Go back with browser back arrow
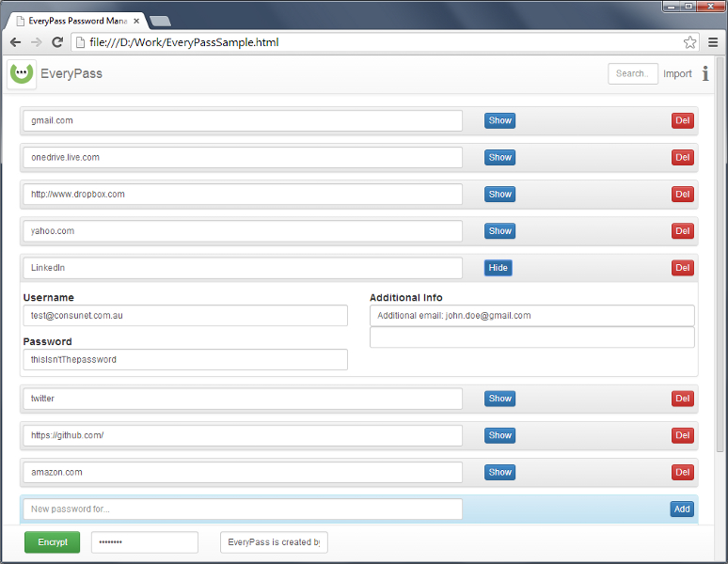The width and height of the screenshot is (728, 564). [x=15, y=42]
